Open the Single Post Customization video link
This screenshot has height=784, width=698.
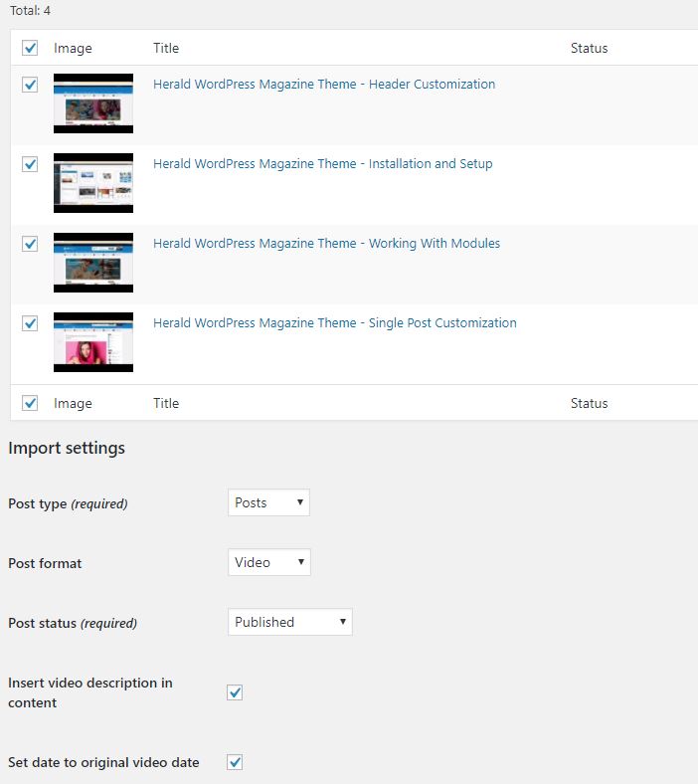pyautogui.click(x=335, y=323)
